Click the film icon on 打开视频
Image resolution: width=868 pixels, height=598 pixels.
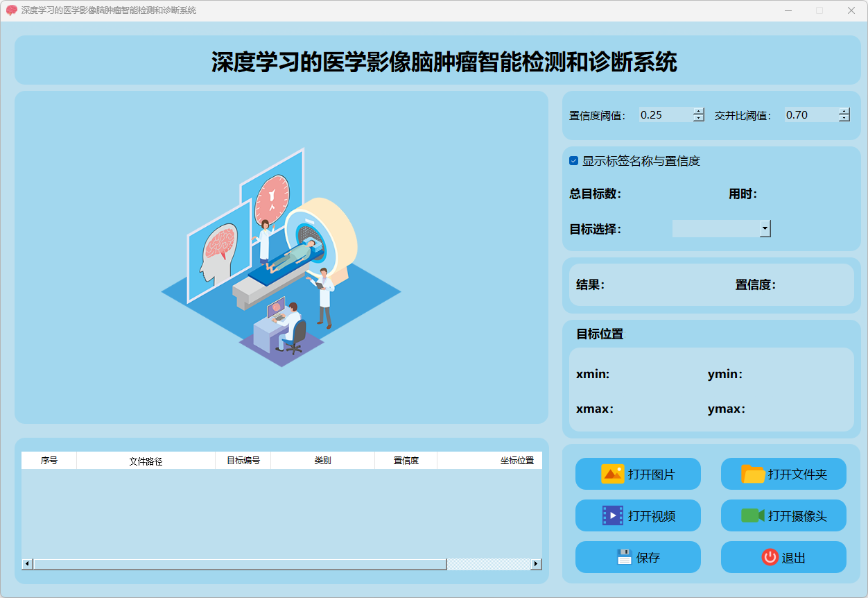point(613,515)
